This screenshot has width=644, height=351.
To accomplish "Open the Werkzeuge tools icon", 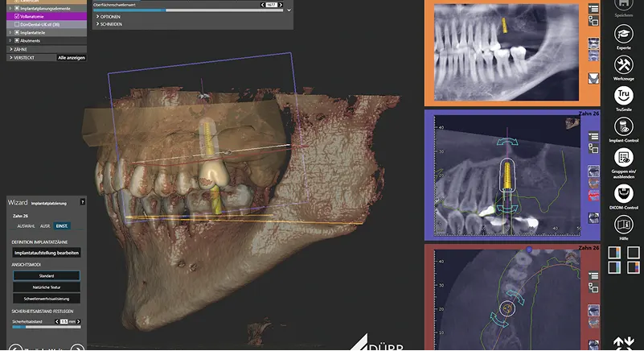I will point(623,64).
